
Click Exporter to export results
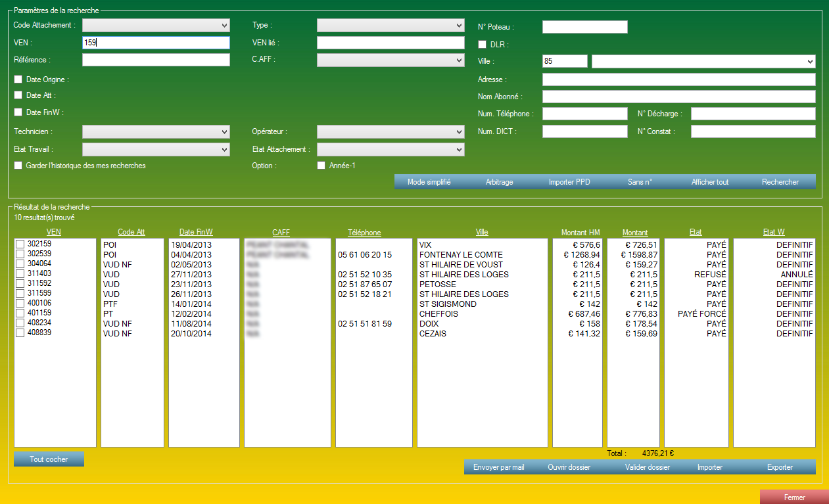click(x=780, y=467)
